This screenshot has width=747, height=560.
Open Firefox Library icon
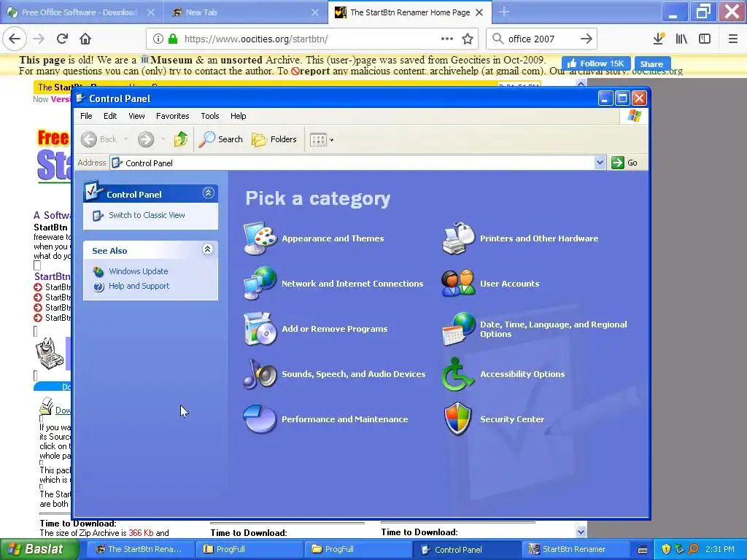point(681,39)
